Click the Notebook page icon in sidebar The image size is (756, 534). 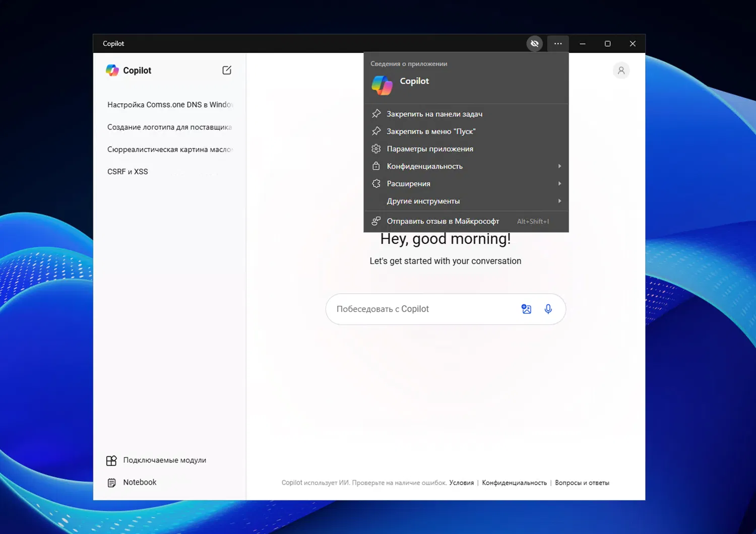(x=112, y=483)
